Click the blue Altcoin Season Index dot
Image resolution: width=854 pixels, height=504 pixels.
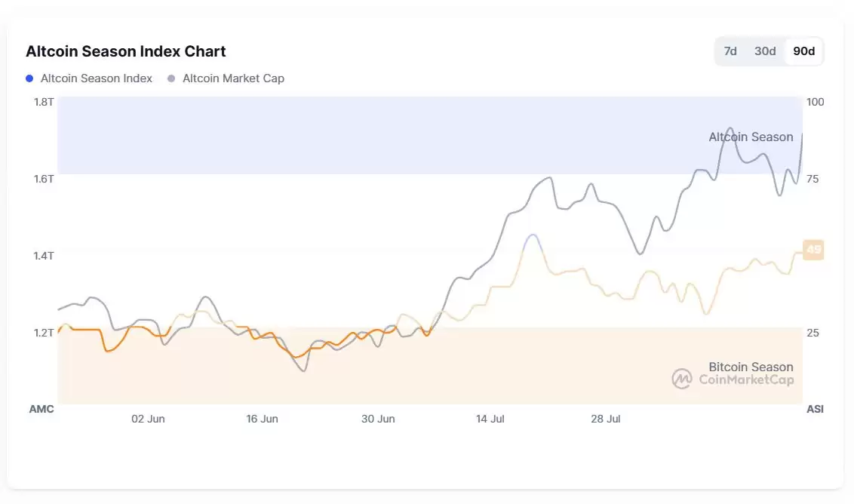pyautogui.click(x=29, y=78)
